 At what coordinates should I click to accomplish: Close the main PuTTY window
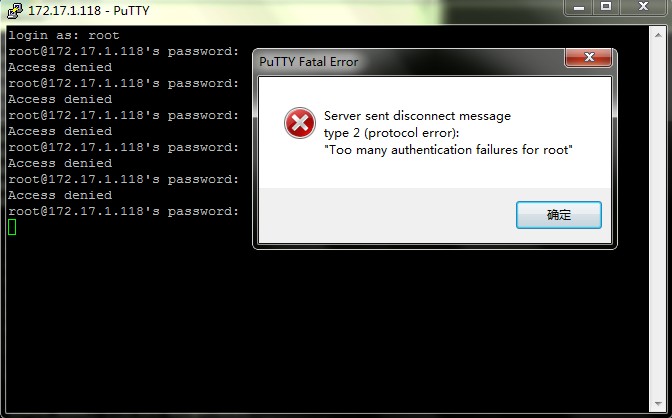[x=643, y=7]
